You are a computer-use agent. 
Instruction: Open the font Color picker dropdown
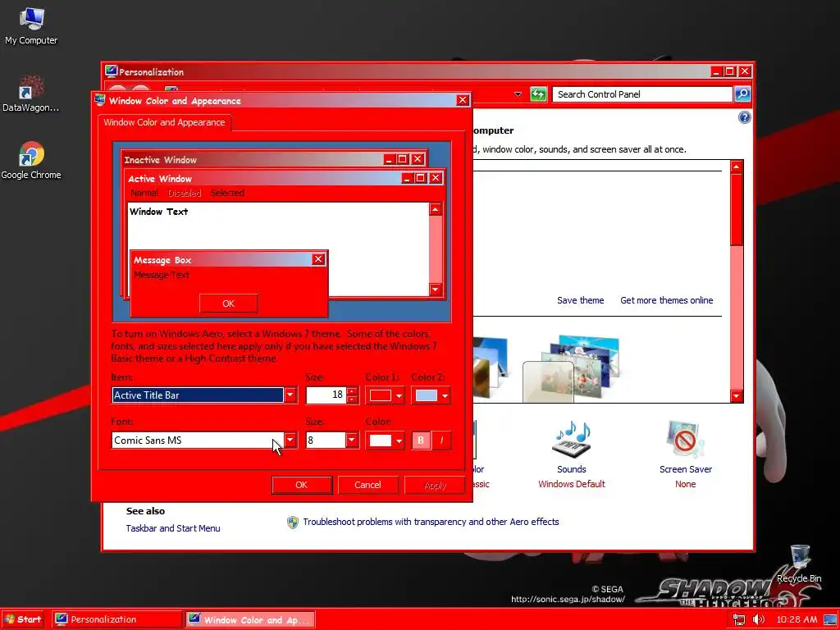[385, 441]
